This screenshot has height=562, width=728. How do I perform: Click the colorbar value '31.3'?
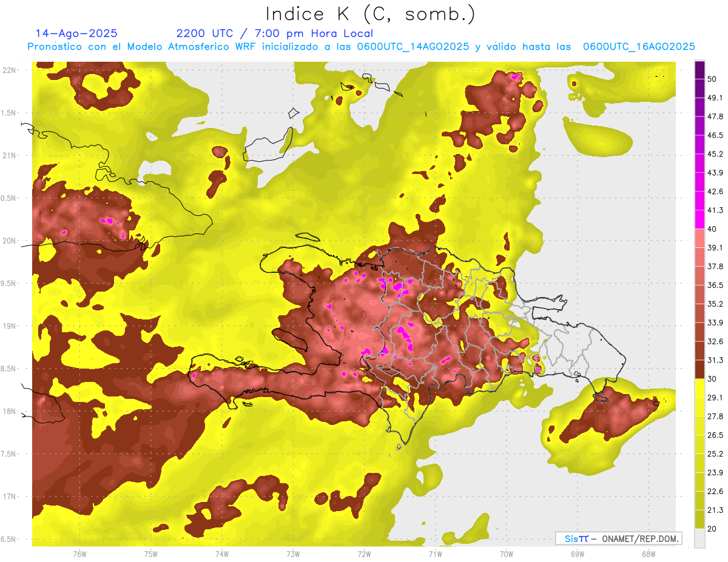pyautogui.click(x=715, y=360)
